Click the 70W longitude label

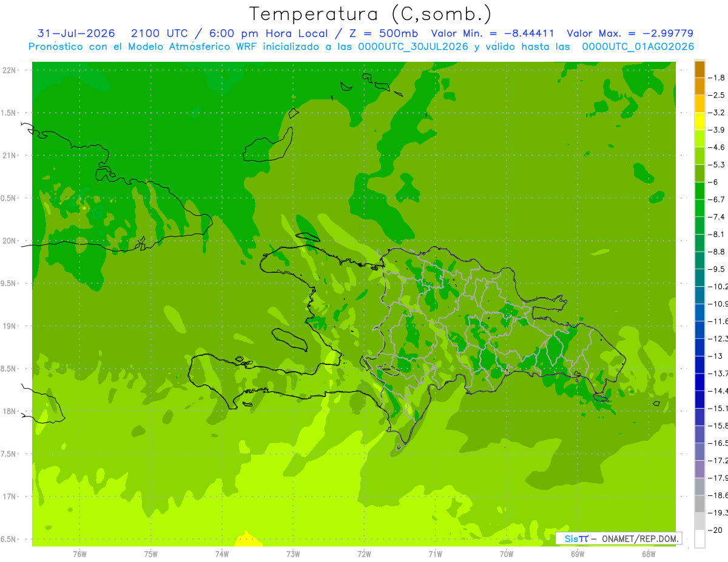point(507,554)
